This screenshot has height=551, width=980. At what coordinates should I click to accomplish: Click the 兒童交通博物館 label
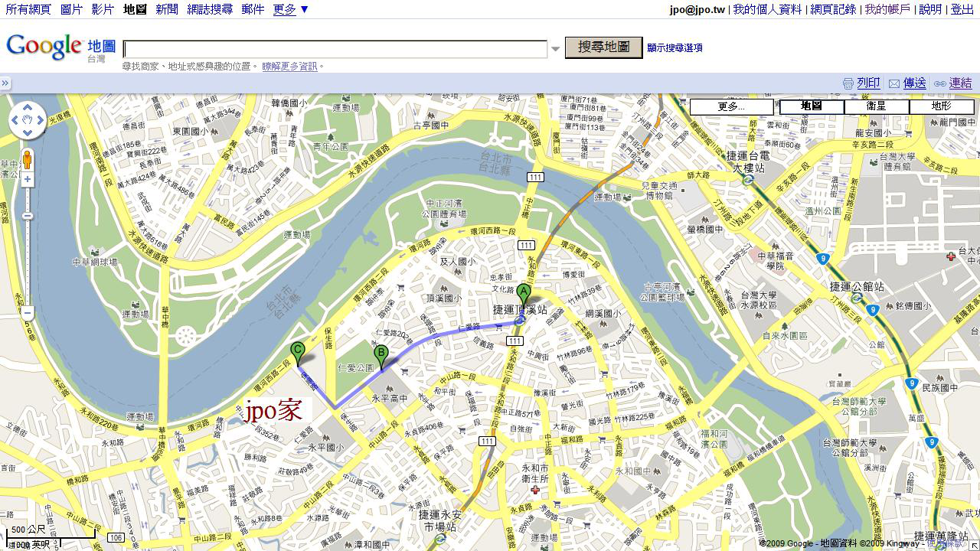point(659,191)
